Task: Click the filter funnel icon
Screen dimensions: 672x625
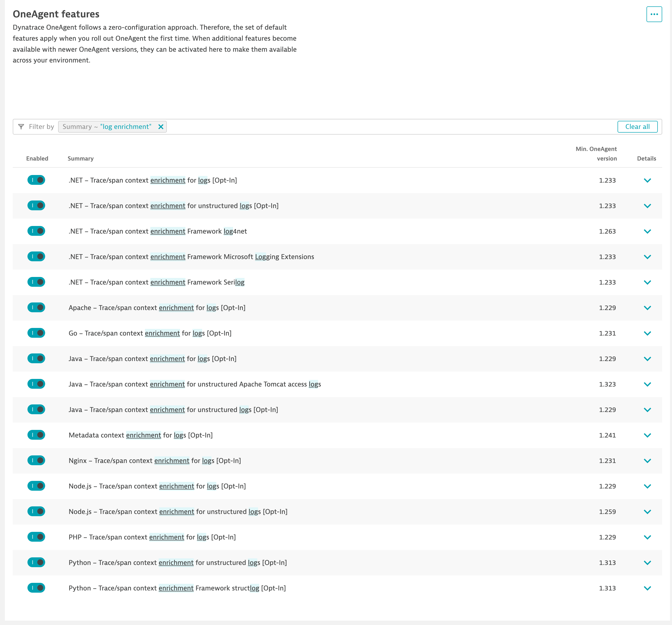Action: [x=21, y=127]
